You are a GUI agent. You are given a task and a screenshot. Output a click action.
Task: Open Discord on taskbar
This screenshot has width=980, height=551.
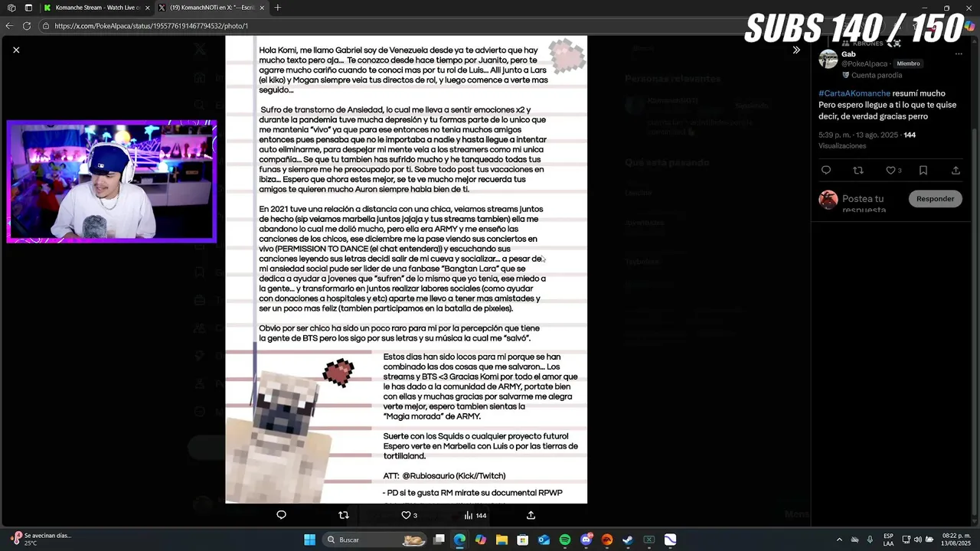click(586, 540)
